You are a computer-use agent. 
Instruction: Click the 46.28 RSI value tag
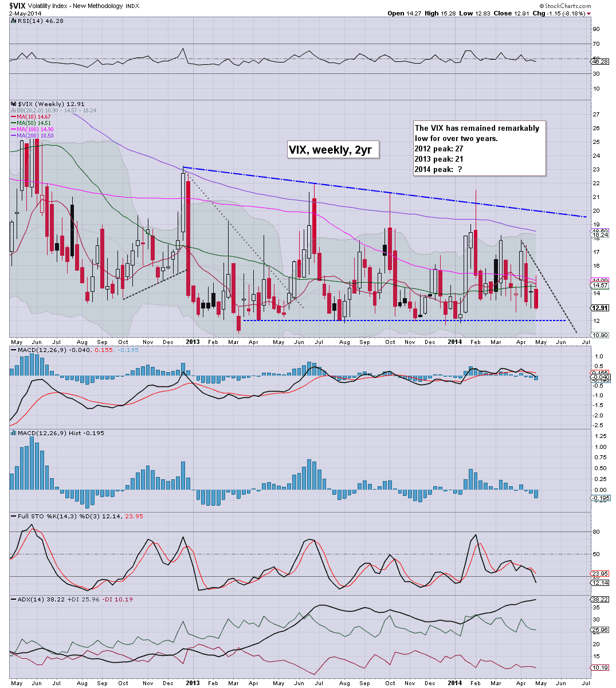pyautogui.click(x=599, y=61)
